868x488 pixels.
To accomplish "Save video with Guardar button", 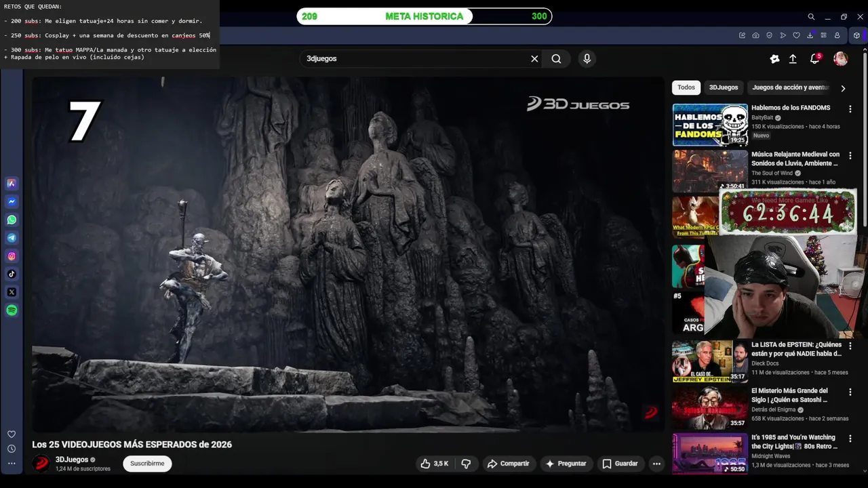I will coord(620,464).
